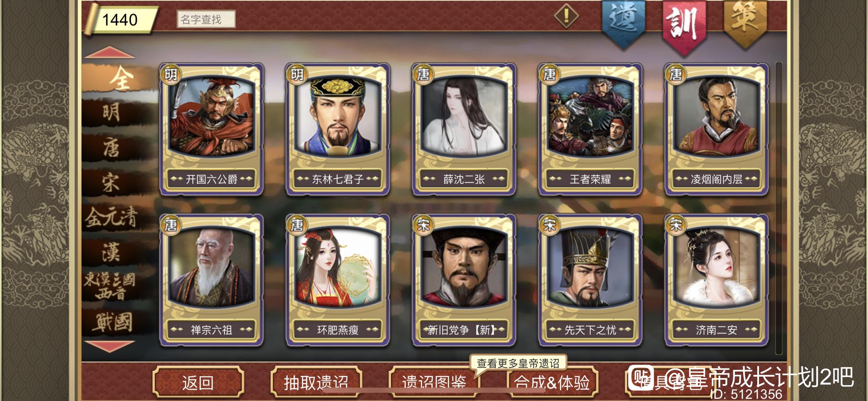The image size is (868, 401).
Task: Click the 抽取遗诏 button
Action: [316, 382]
